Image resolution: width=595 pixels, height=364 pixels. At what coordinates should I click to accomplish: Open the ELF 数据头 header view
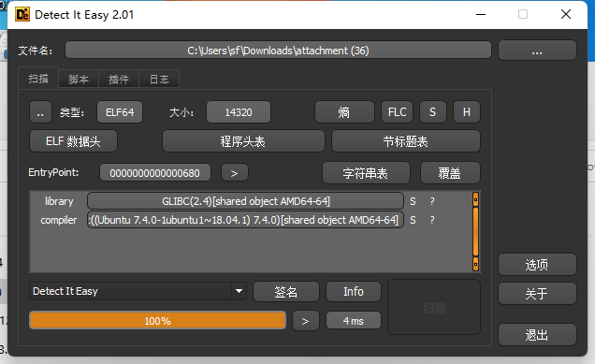73,141
